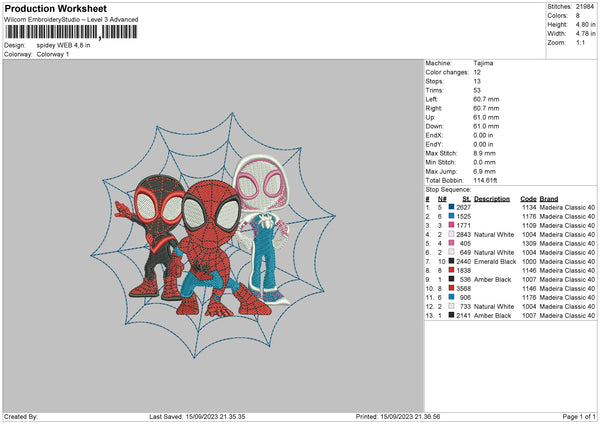Click the Code column header
Image resolution: width=600 pixels, height=424 pixels.
[x=528, y=198]
